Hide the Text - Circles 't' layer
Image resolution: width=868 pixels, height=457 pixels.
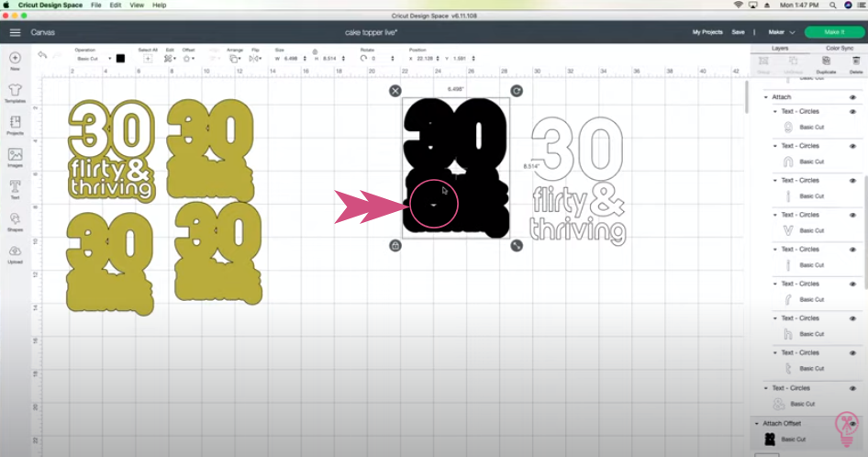point(852,353)
